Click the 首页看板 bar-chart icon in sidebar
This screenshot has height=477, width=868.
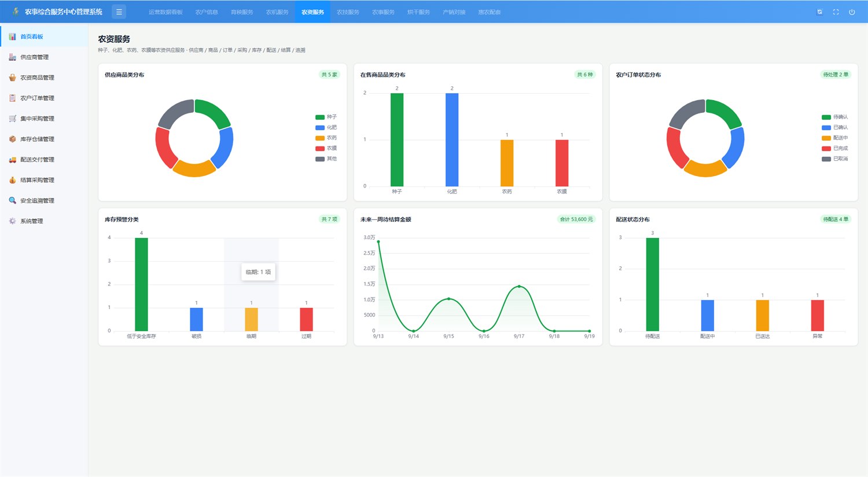pos(12,36)
